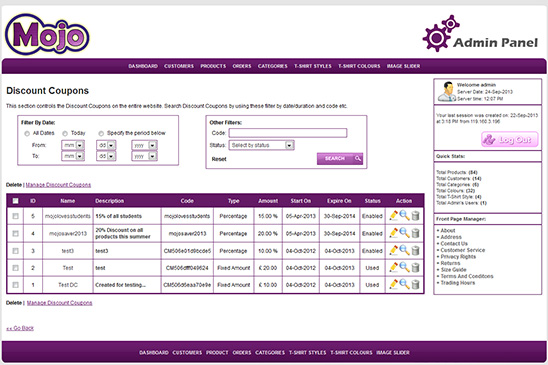Open Orders in footer navigation
Screen dimensions: 548x365
click(242, 352)
